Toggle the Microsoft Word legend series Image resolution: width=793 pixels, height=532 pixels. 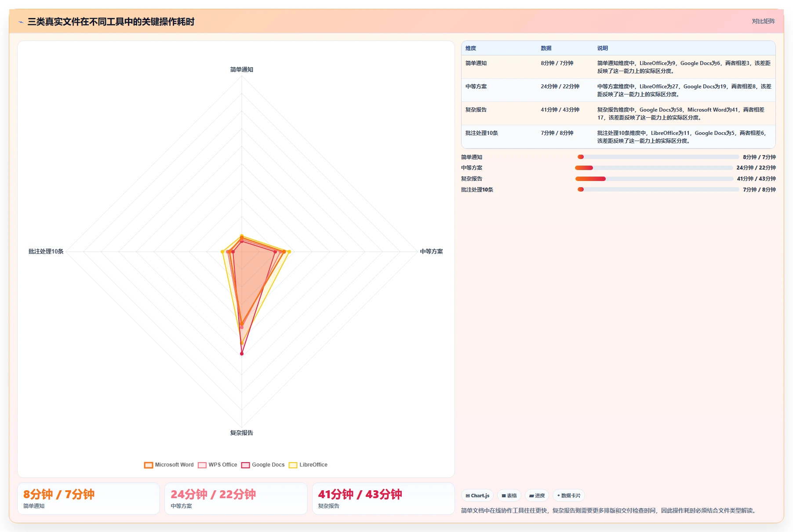(x=169, y=465)
